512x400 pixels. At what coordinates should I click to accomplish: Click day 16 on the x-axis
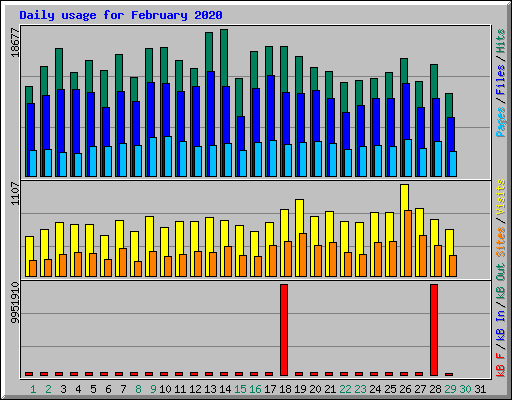click(x=255, y=389)
